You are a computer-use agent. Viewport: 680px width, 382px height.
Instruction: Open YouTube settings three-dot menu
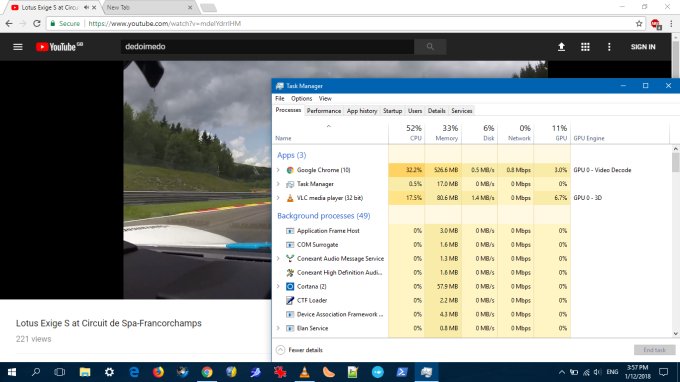coord(609,46)
